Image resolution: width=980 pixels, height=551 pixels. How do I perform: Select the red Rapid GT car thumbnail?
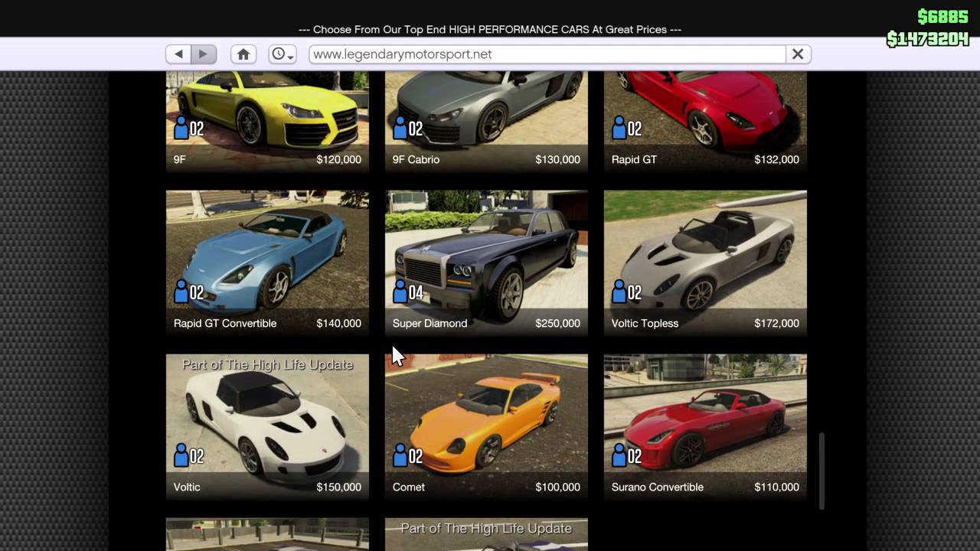[x=705, y=121]
